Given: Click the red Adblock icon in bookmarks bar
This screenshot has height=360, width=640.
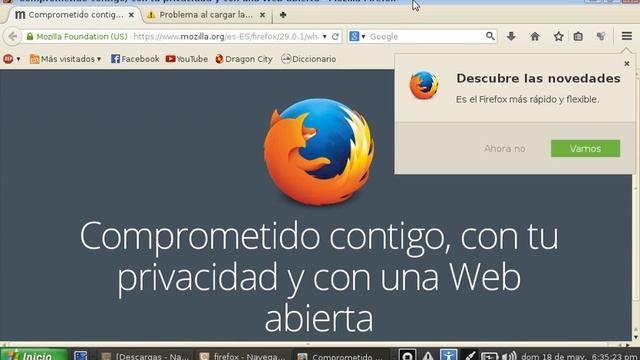Looking at the screenshot, I should (x=8, y=59).
